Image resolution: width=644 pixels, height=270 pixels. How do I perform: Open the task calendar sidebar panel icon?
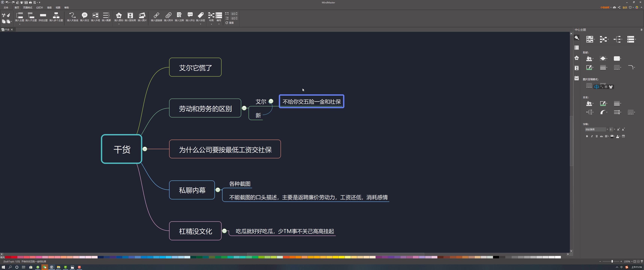click(576, 78)
